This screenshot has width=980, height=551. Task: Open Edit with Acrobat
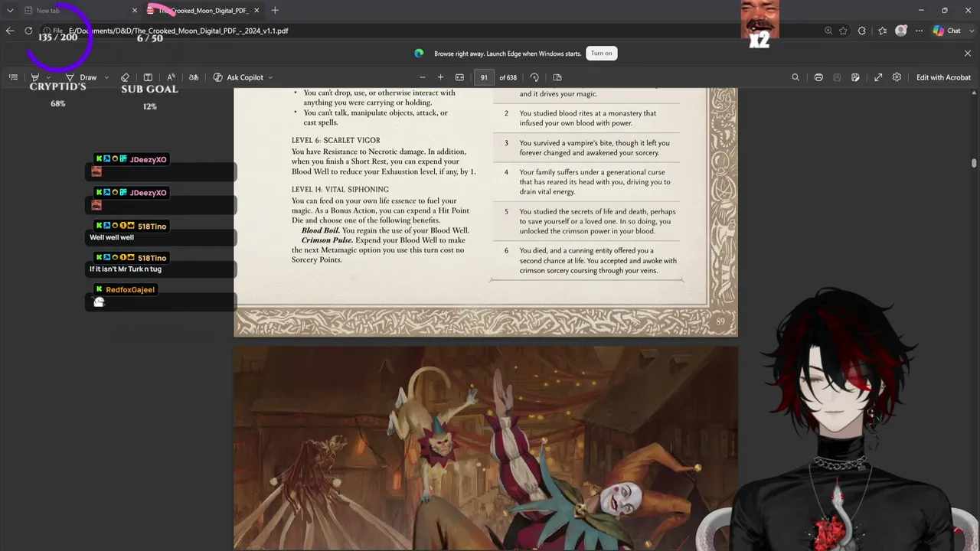[943, 77]
